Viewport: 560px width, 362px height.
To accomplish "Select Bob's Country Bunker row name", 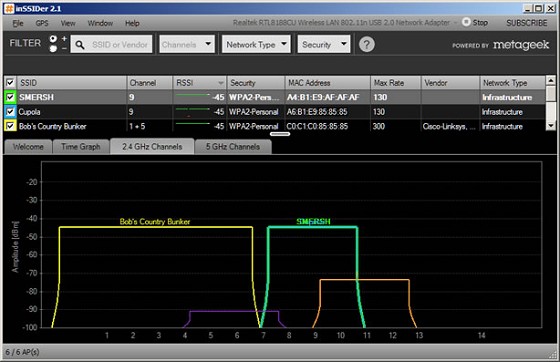I will click(52, 126).
